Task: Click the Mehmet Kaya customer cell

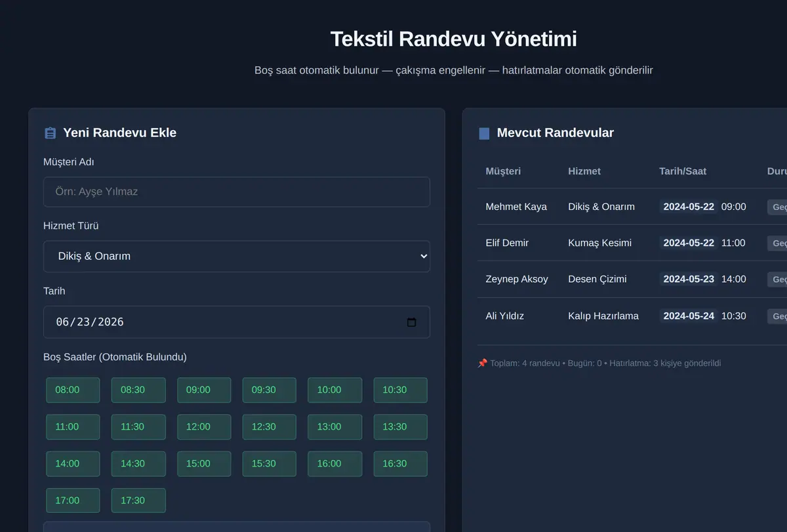Action: [516, 207]
